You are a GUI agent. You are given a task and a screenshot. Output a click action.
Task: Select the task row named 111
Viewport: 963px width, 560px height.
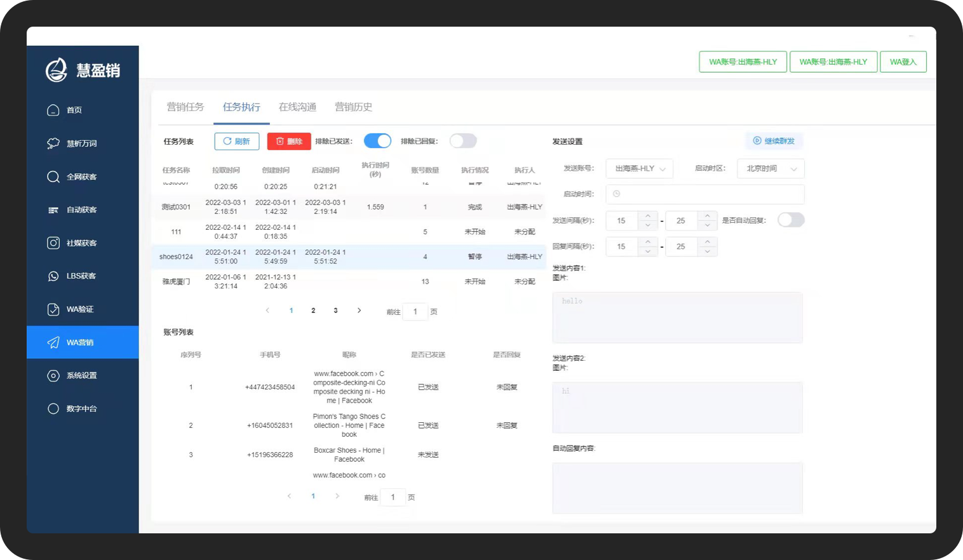349,232
